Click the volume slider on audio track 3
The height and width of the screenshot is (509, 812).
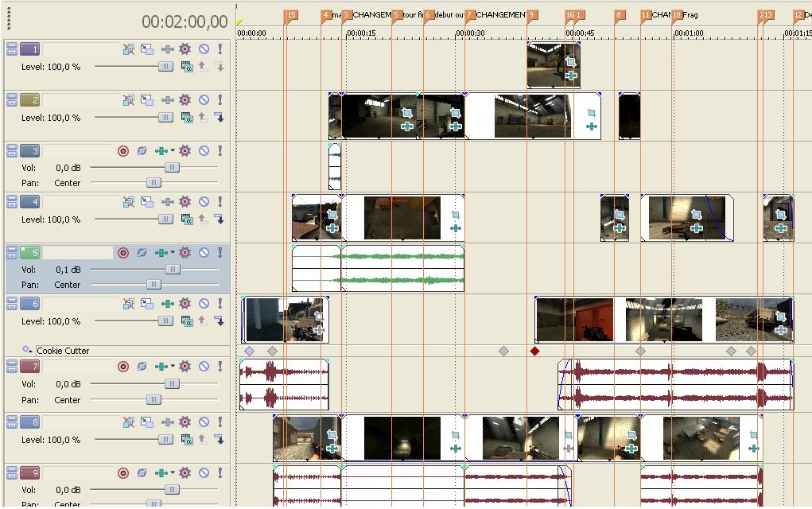pos(171,168)
